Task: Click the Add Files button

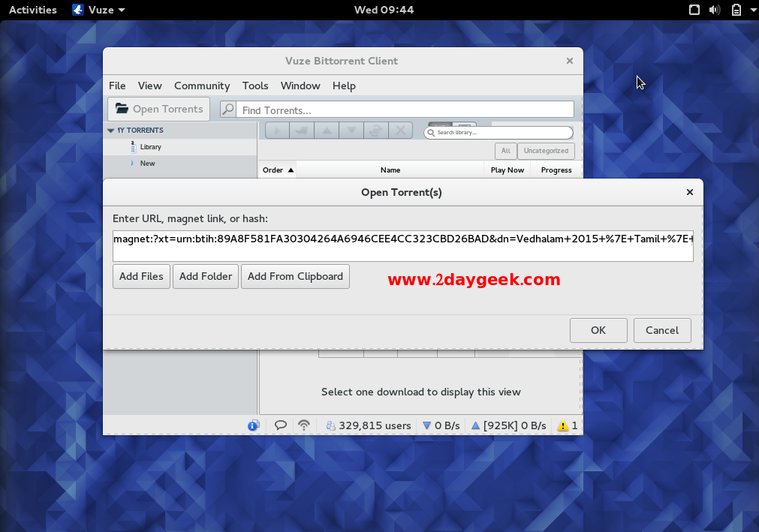Action: [x=141, y=276]
